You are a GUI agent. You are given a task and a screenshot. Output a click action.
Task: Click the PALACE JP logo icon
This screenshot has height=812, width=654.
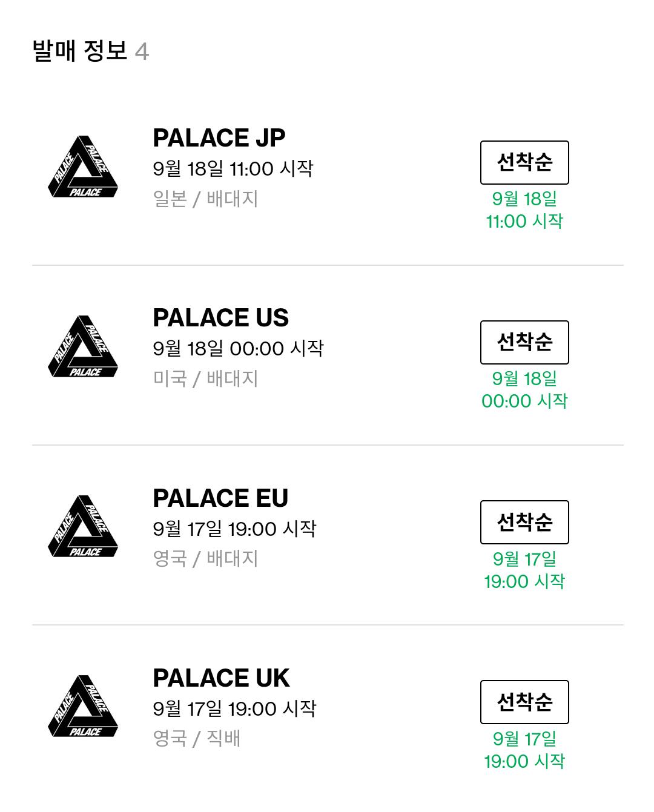(x=83, y=167)
